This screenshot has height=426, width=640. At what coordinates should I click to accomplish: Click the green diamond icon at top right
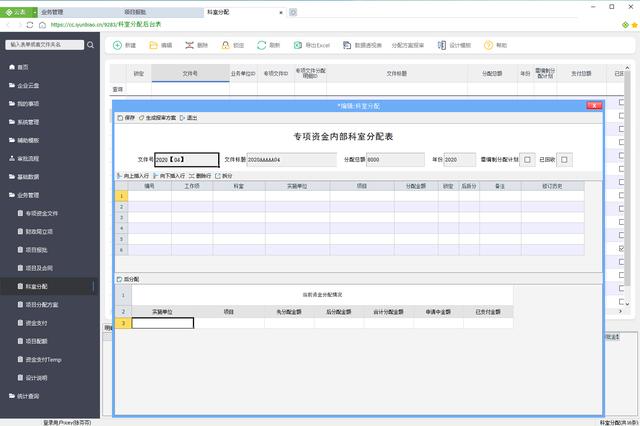[625, 25]
